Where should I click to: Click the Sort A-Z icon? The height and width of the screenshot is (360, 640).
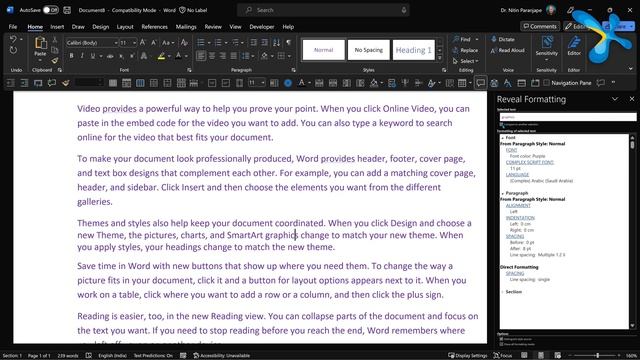(x=276, y=42)
